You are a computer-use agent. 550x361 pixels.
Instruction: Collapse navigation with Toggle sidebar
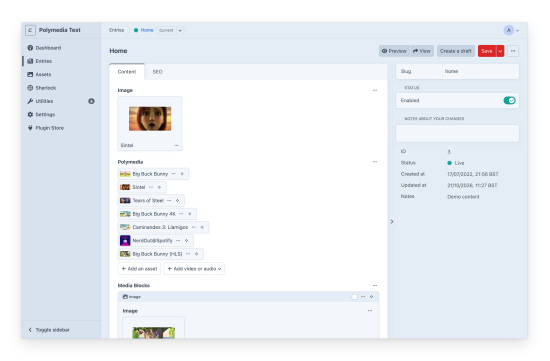pyautogui.click(x=49, y=330)
